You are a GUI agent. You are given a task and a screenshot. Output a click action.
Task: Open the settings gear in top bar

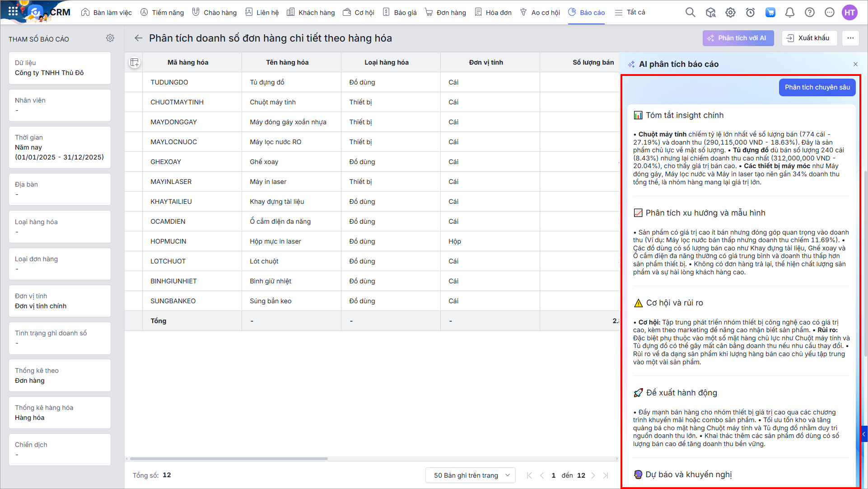(730, 12)
